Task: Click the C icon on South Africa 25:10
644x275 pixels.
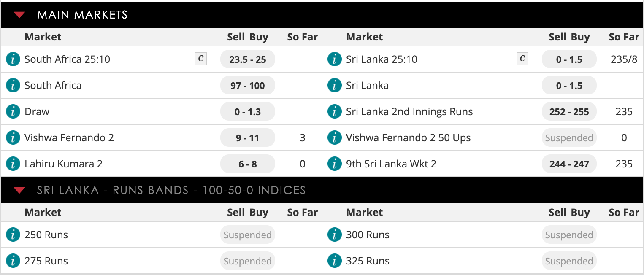Action: tap(201, 59)
